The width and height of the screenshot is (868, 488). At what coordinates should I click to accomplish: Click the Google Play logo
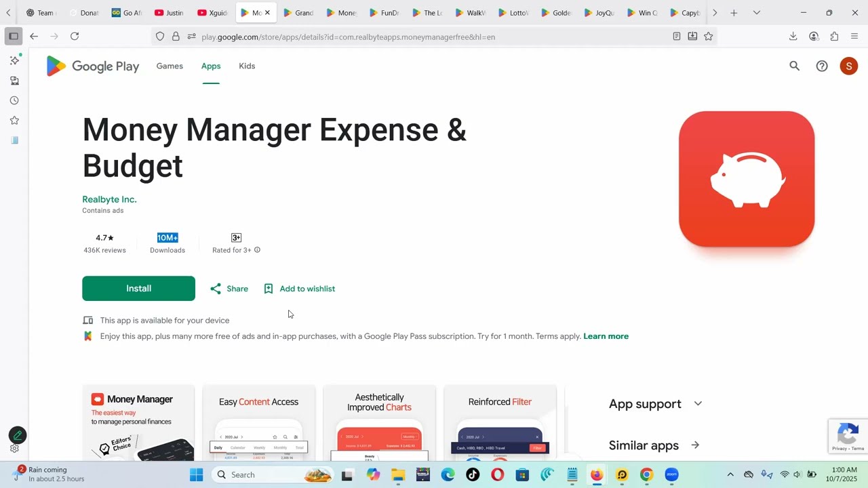point(93,66)
